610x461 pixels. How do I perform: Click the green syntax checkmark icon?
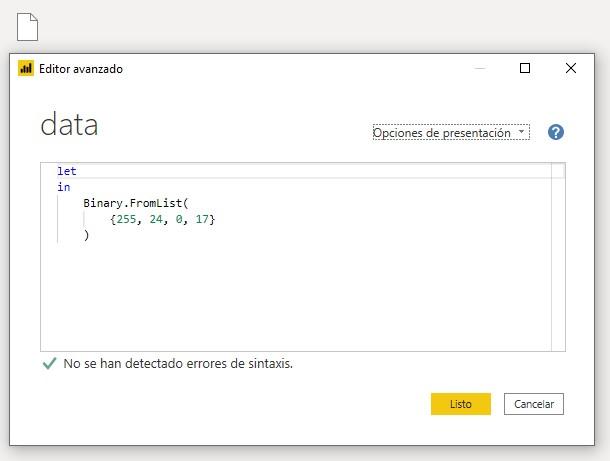(x=49, y=364)
